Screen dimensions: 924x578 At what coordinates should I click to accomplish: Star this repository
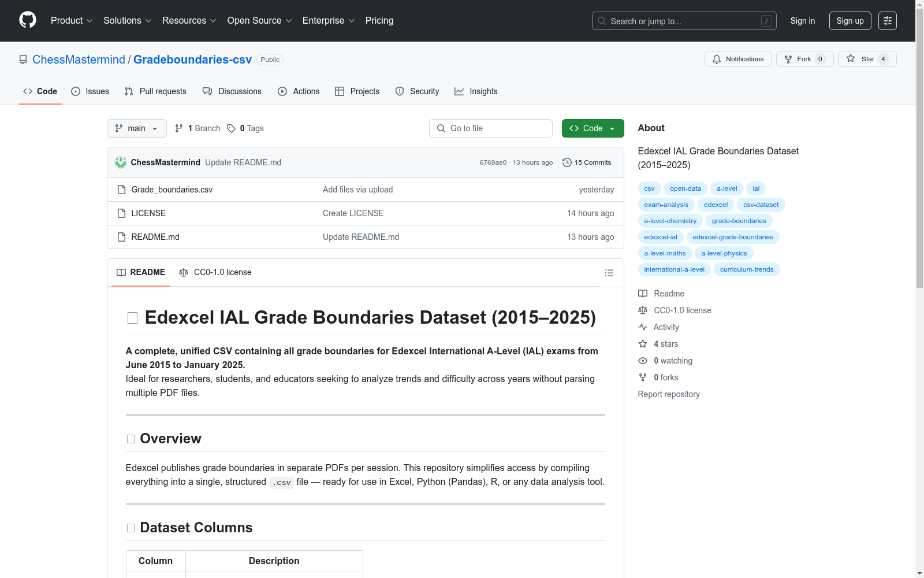point(867,59)
